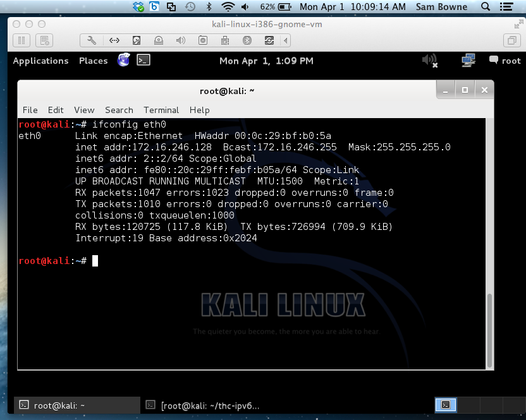The image size is (526, 420).
Task: Click the HWaddr 00:0c:29:bf:b0:5a text
Action: click(x=262, y=136)
